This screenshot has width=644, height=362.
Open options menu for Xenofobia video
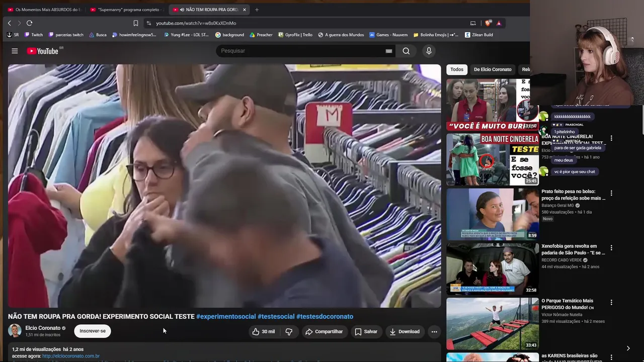(x=611, y=248)
